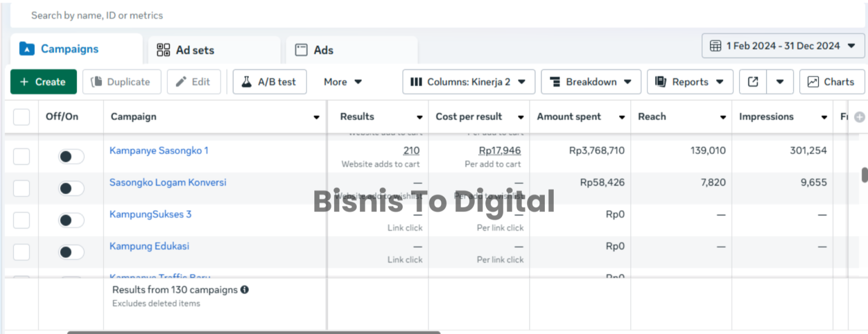
Task: Click the Create button
Action: click(43, 81)
